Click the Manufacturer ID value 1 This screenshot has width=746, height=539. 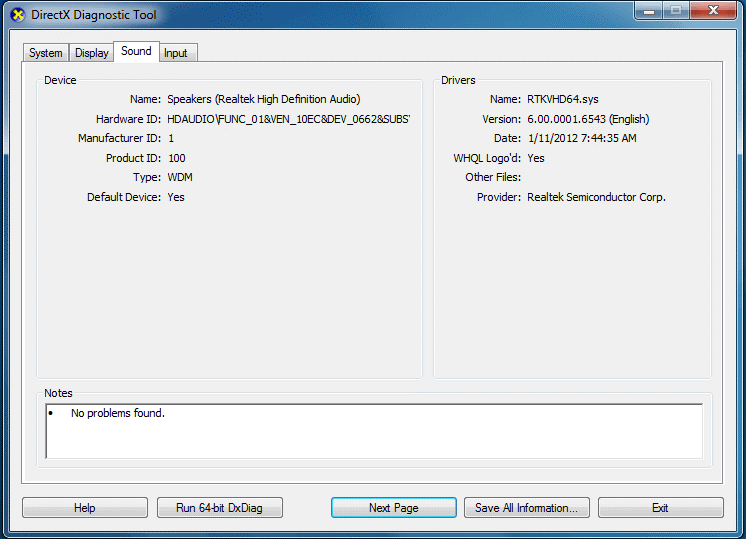coord(171,138)
